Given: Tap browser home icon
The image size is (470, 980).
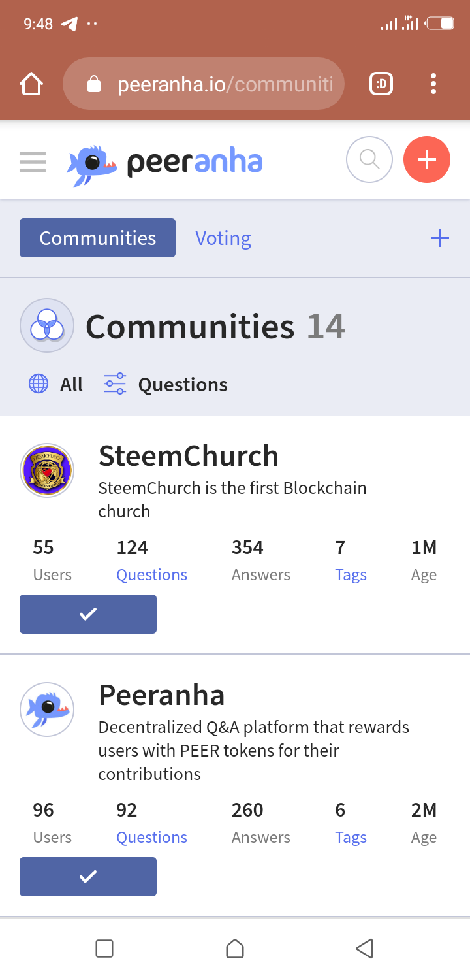Looking at the screenshot, I should click(31, 84).
